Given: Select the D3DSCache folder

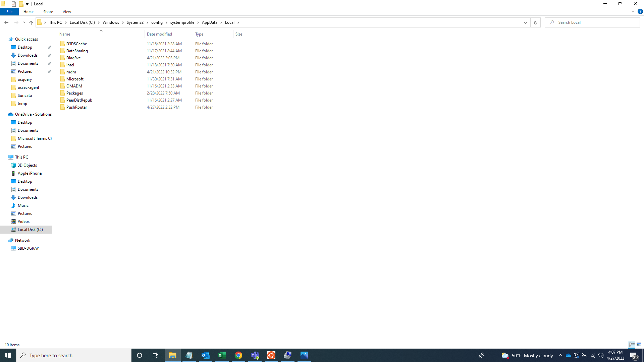Looking at the screenshot, I should (x=76, y=43).
